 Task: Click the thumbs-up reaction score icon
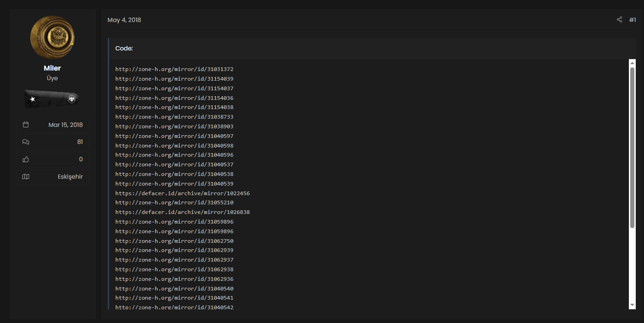coord(26,159)
